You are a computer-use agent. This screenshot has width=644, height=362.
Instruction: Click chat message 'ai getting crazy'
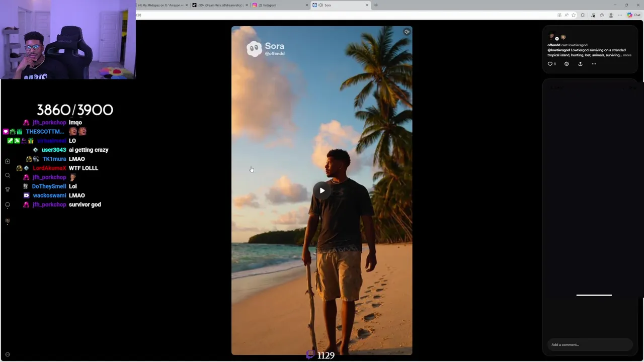pos(89,150)
